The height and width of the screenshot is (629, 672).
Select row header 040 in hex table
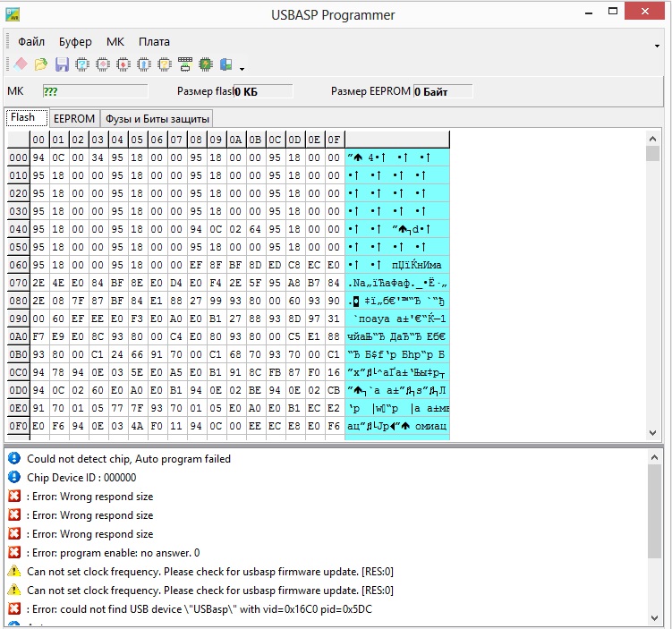pyautogui.click(x=19, y=229)
